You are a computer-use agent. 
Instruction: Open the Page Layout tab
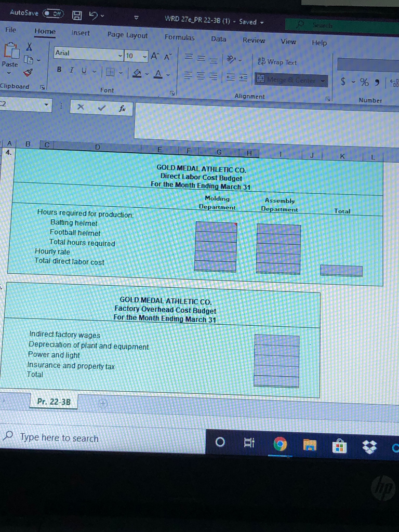click(127, 35)
